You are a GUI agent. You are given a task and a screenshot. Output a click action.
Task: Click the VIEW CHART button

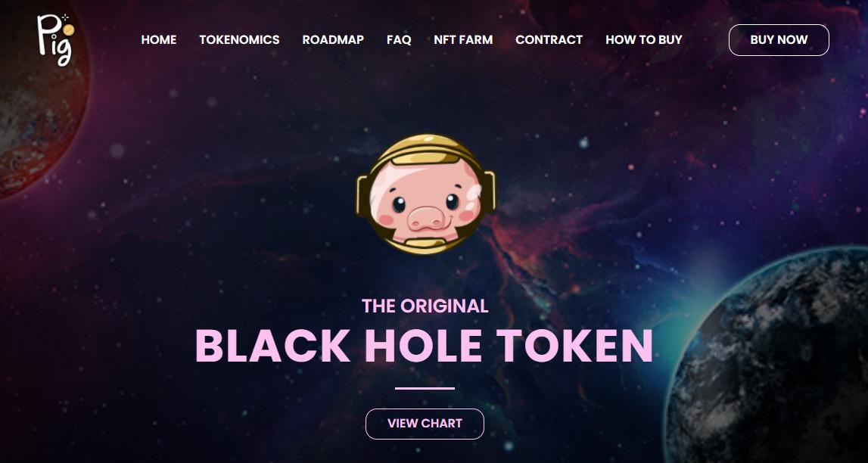tap(425, 424)
